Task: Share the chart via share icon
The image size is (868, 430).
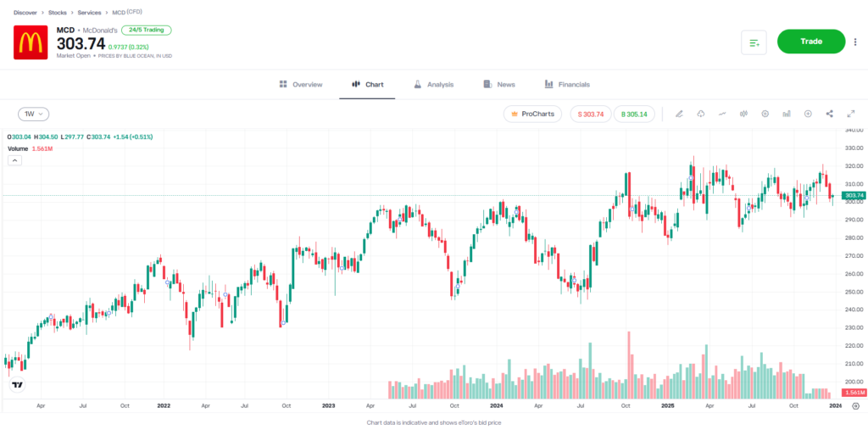Action: [x=829, y=114]
